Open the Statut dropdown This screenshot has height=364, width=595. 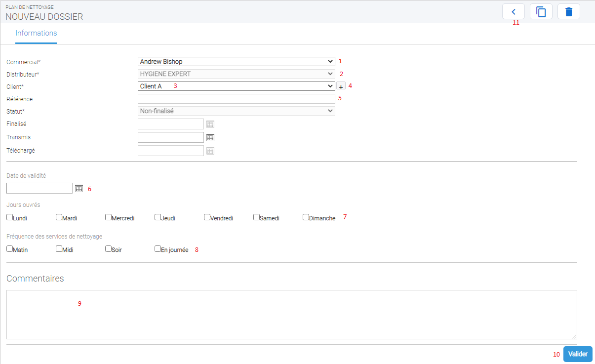236,111
